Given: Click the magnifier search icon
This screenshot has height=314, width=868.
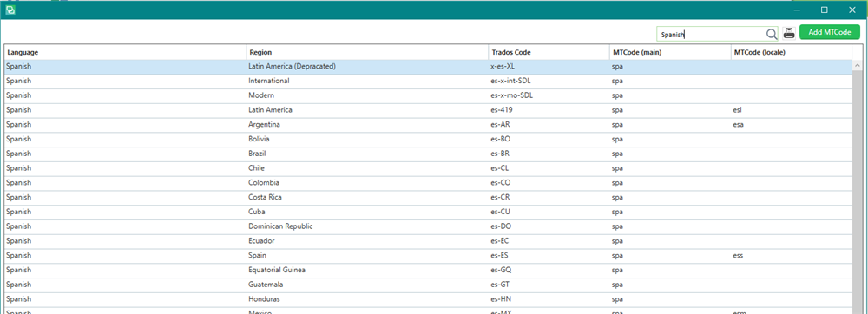Looking at the screenshot, I should tap(772, 35).
